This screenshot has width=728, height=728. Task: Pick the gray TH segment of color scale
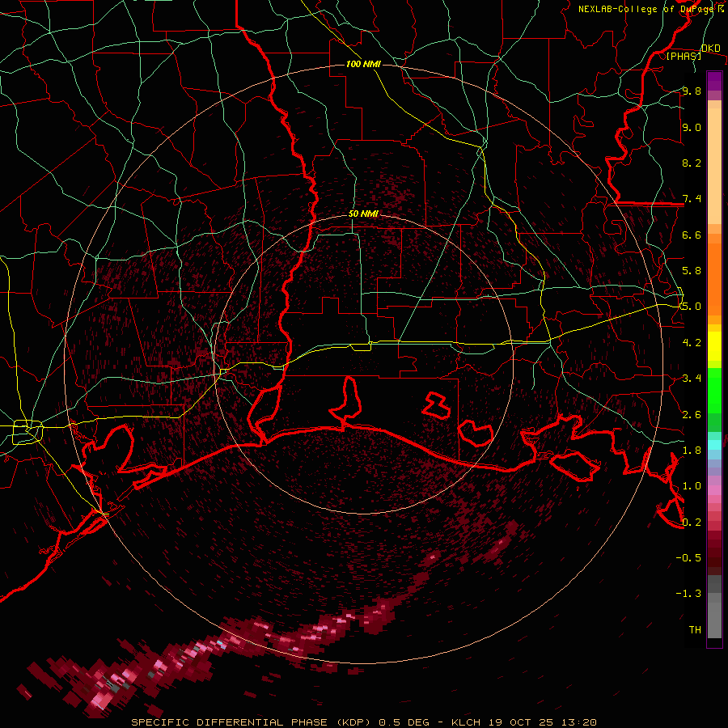714,620
